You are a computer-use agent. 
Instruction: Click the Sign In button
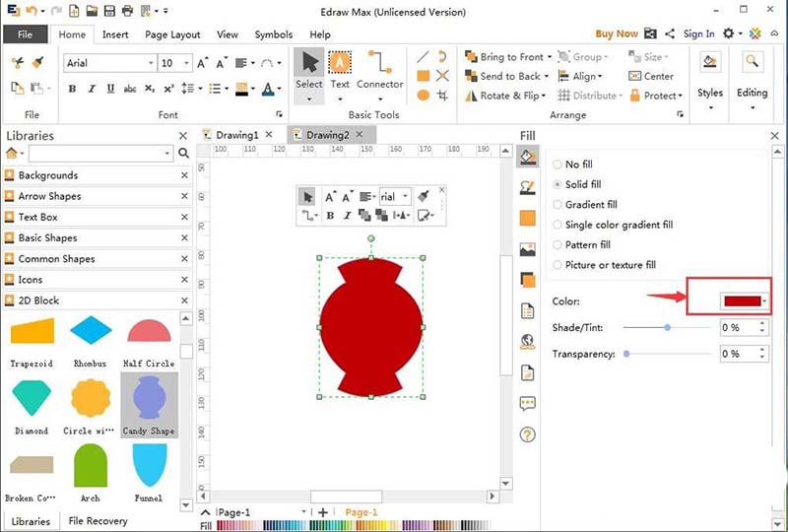click(698, 33)
